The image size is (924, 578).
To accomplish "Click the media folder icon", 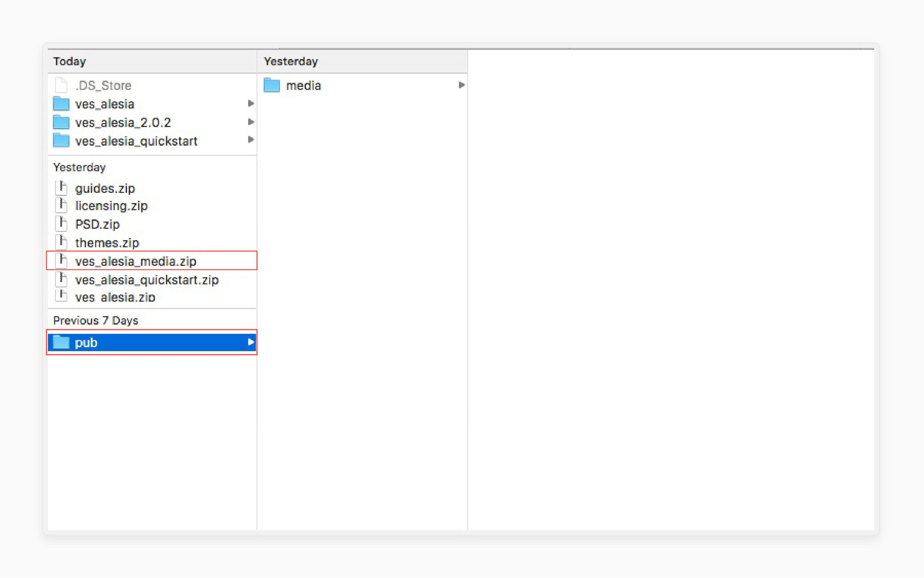I will [x=272, y=85].
